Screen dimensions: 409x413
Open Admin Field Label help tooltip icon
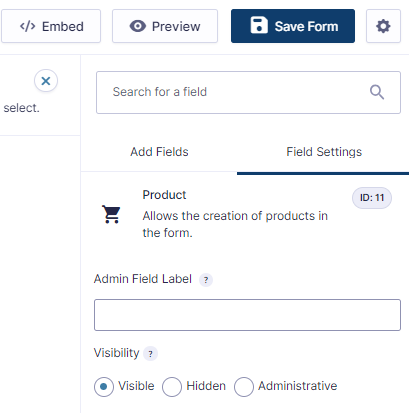point(206,280)
